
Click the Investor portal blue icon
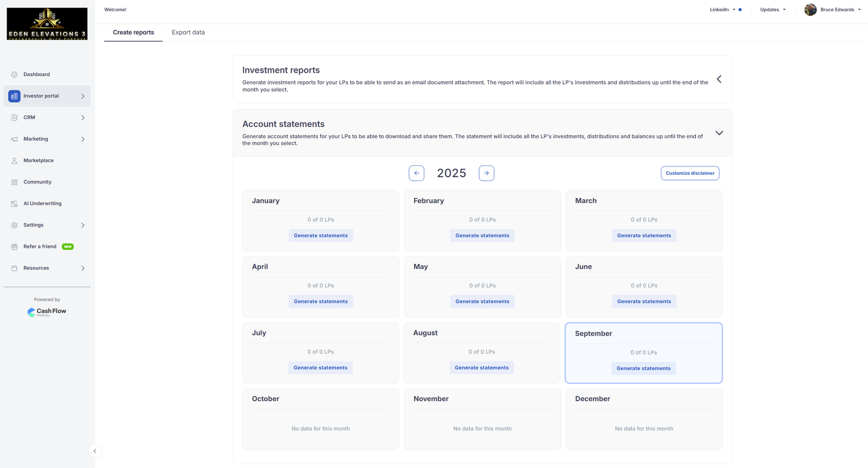pyautogui.click(x=14, y=96)
